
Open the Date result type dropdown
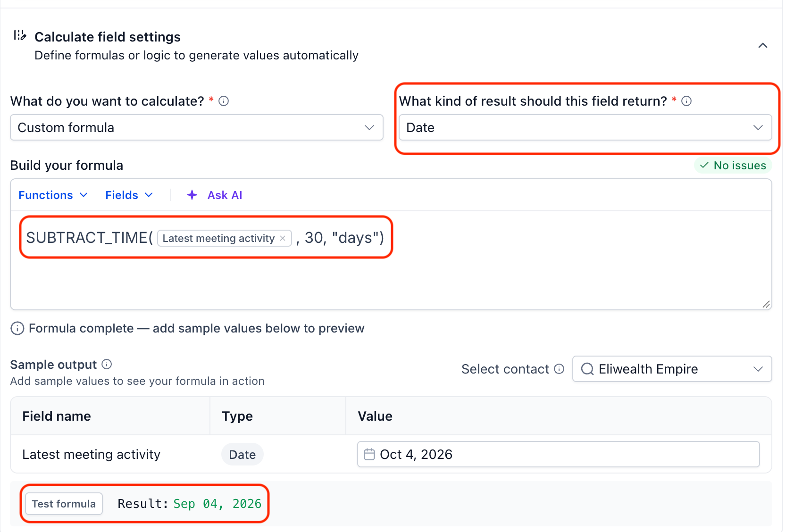[x=585, y=127]
